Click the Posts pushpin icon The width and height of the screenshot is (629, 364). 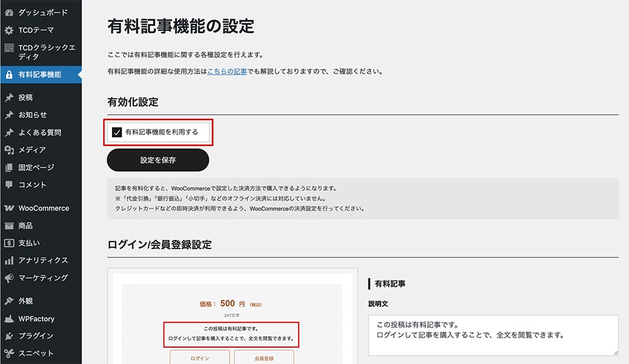(x=9, y=97)
